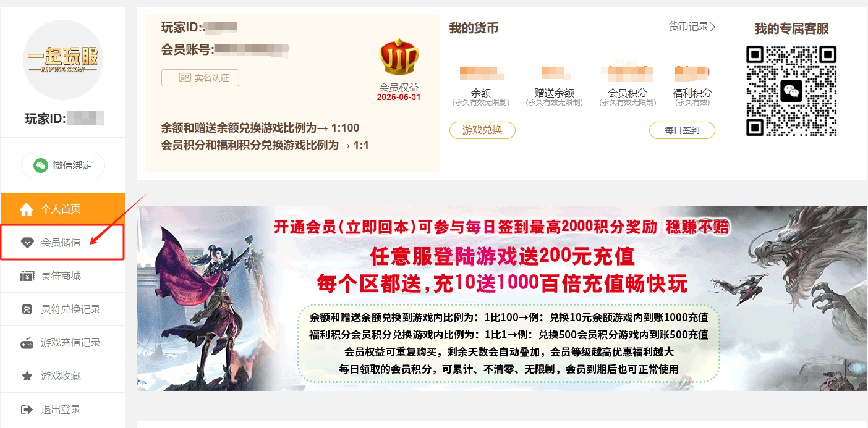Click the 微信绑定 button
Image resolution: width=868 pixels, height=428 pixels.
tap(63, 166)
